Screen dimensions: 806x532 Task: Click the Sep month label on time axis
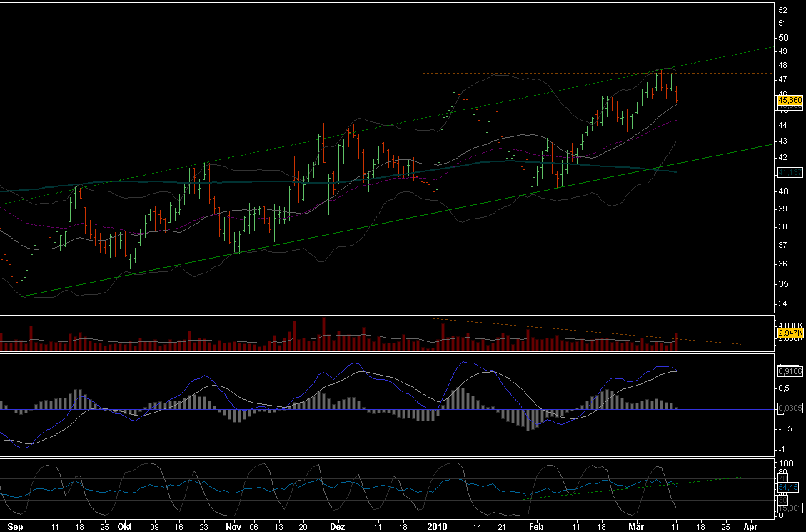pyautogui.click(x=16, y=527)
